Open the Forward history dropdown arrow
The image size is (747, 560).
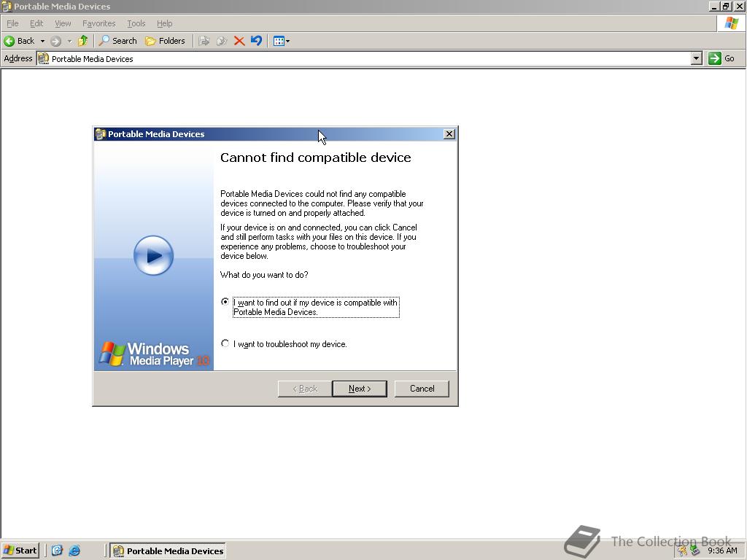[x=69, y=41]
